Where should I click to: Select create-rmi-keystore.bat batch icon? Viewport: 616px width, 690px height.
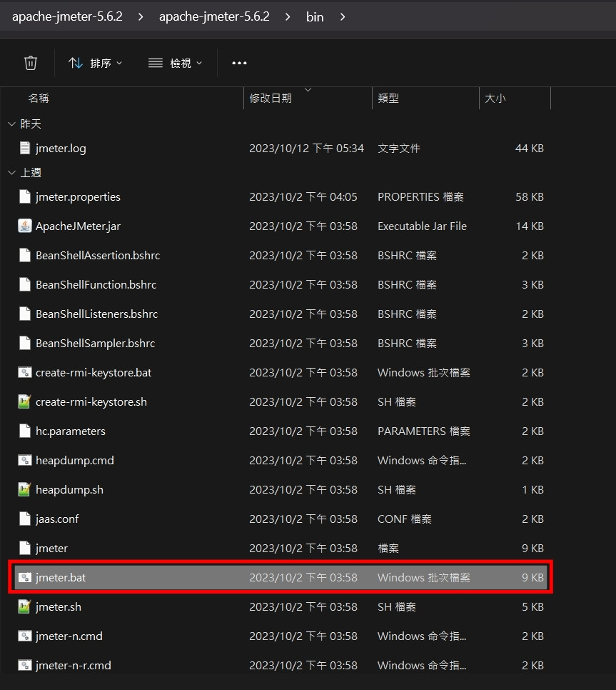(25, 372)
